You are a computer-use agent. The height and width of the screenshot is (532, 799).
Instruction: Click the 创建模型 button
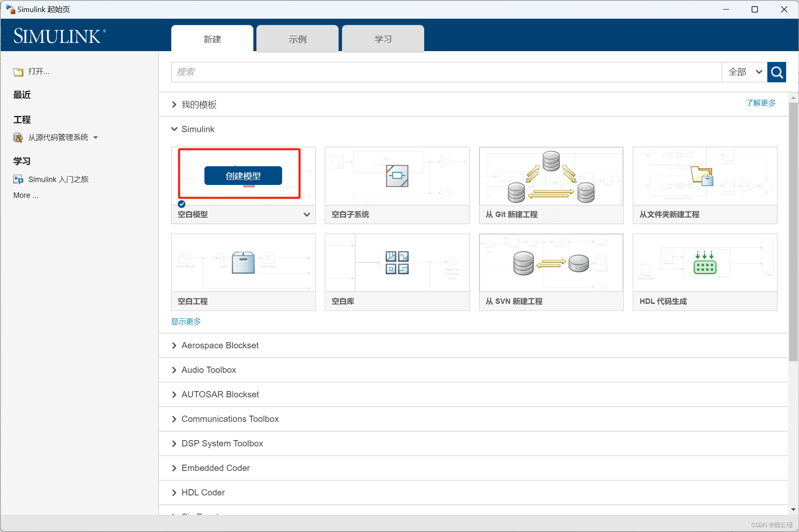point(243,176)
